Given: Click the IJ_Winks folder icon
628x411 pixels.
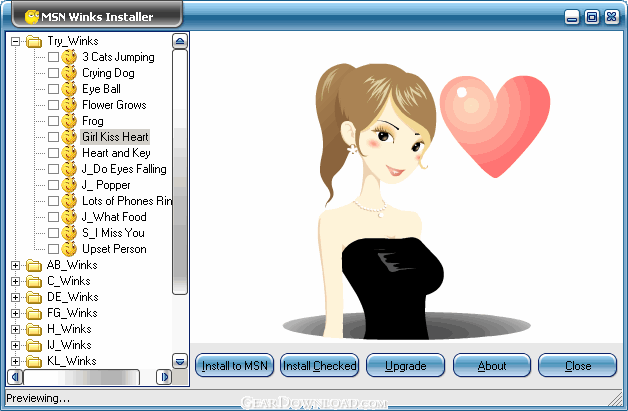Looking at the screenshot, I should click(34, 345).
